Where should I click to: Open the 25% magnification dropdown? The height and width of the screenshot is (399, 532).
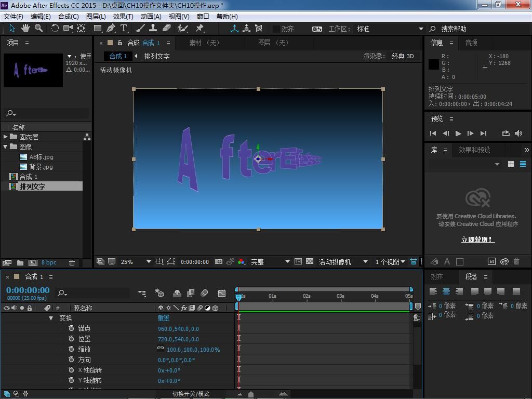point(135,262)
